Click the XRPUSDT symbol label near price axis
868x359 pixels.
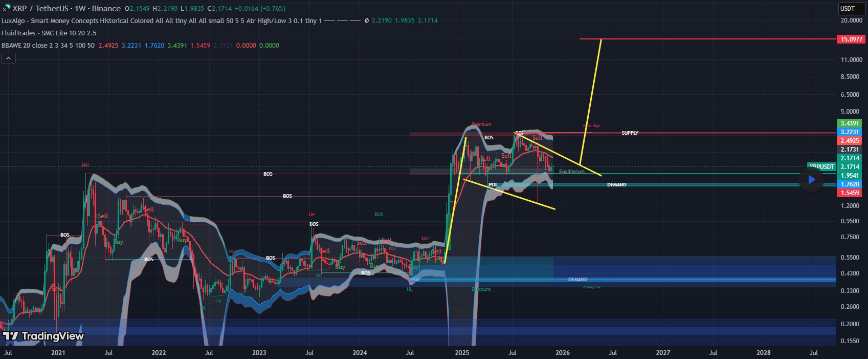click(821, 166)
